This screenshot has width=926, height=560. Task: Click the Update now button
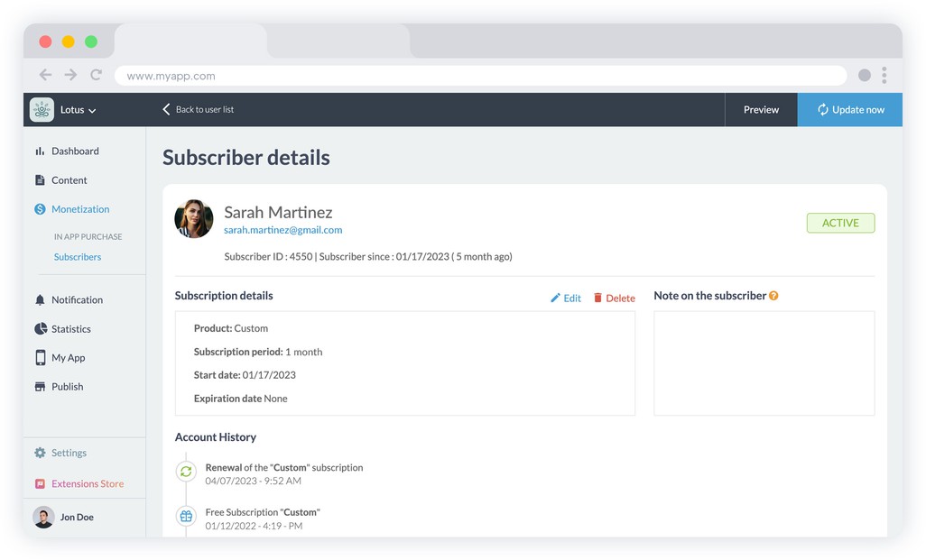coord(849,109)
